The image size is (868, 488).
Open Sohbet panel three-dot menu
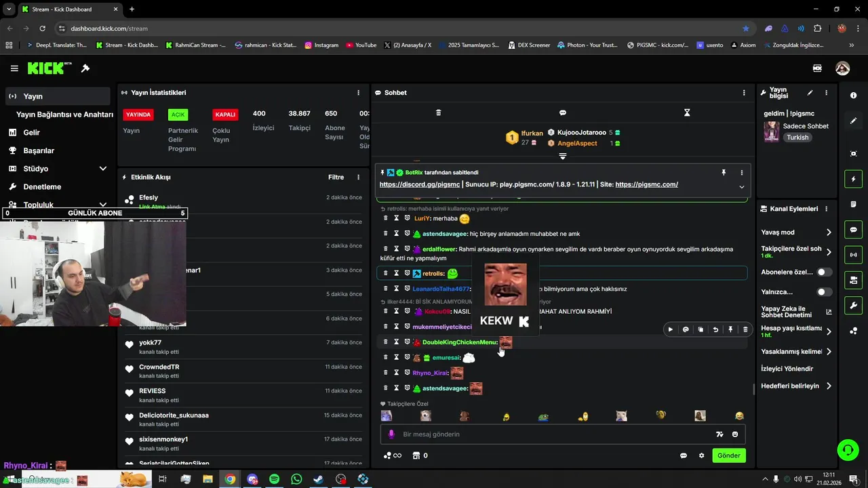click(x=744, y=93)
